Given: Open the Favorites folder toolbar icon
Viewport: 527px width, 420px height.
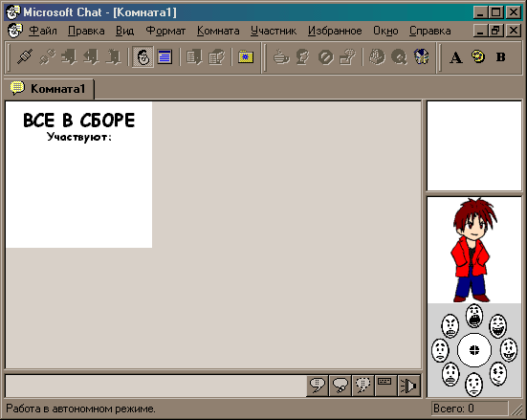Looking at the screenshot, I should click(x=246, y=56).
